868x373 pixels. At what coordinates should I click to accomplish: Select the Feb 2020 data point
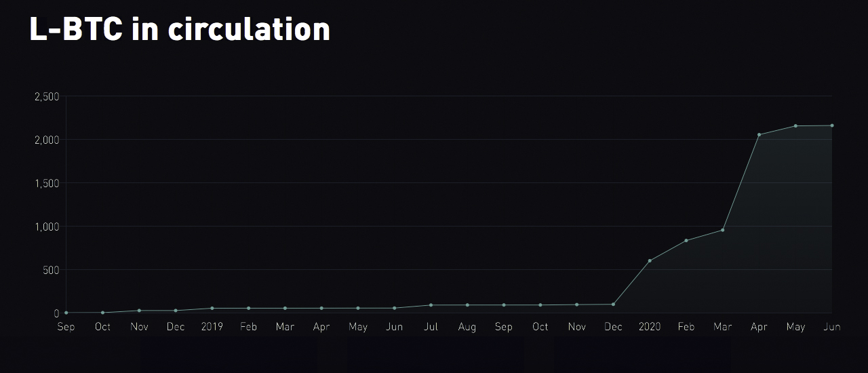686,240
